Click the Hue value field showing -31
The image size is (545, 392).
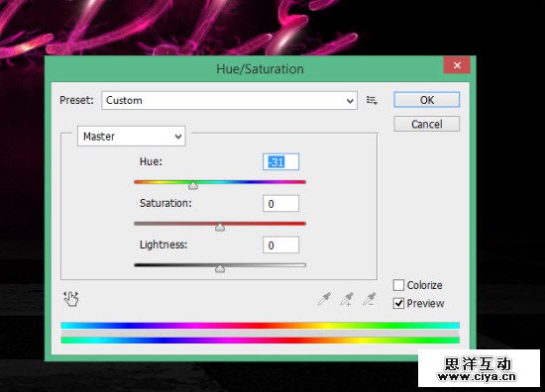(280, 161)
